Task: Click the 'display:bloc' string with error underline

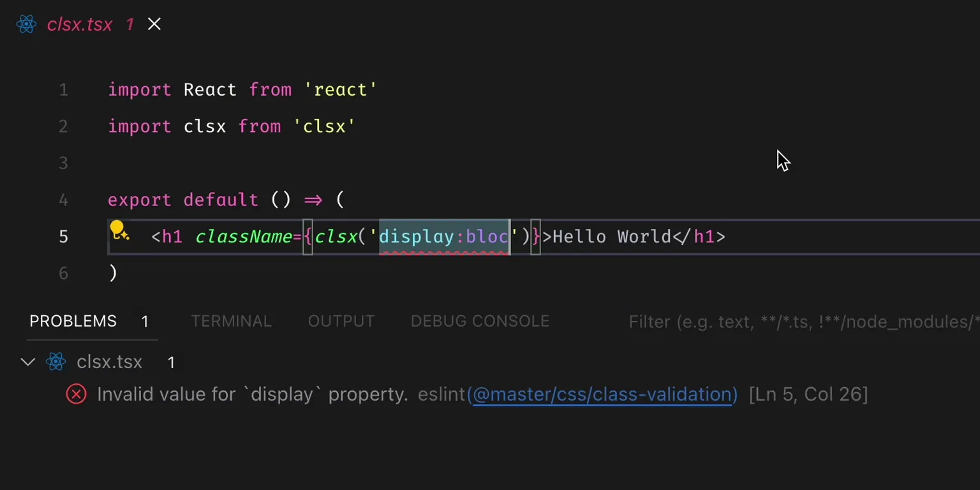Action: 444,237
